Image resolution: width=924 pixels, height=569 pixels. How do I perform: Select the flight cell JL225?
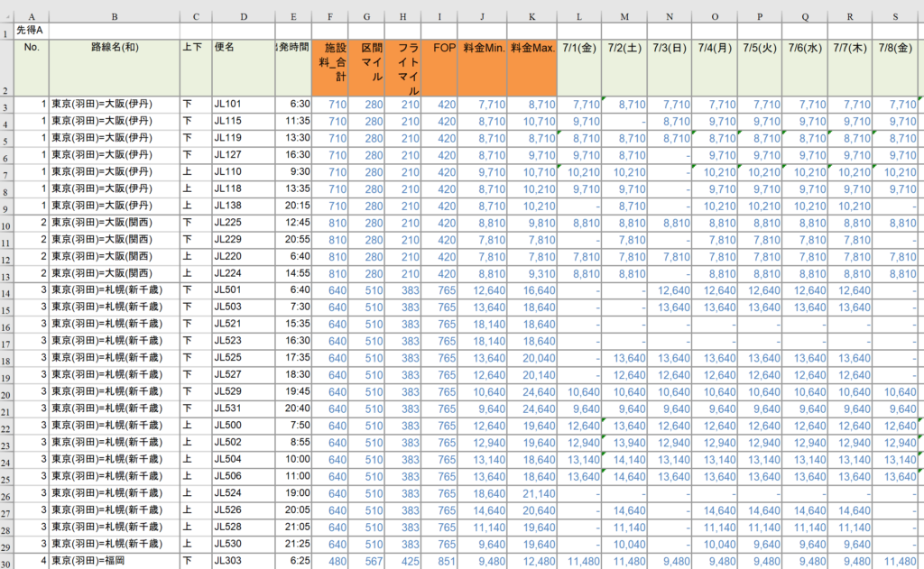coord(244,224)
